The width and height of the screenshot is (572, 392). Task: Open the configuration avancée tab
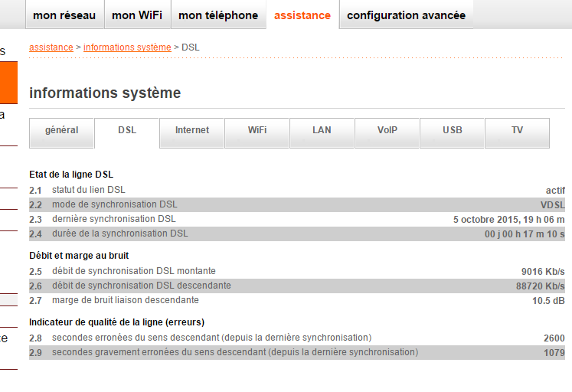[406, 15]
